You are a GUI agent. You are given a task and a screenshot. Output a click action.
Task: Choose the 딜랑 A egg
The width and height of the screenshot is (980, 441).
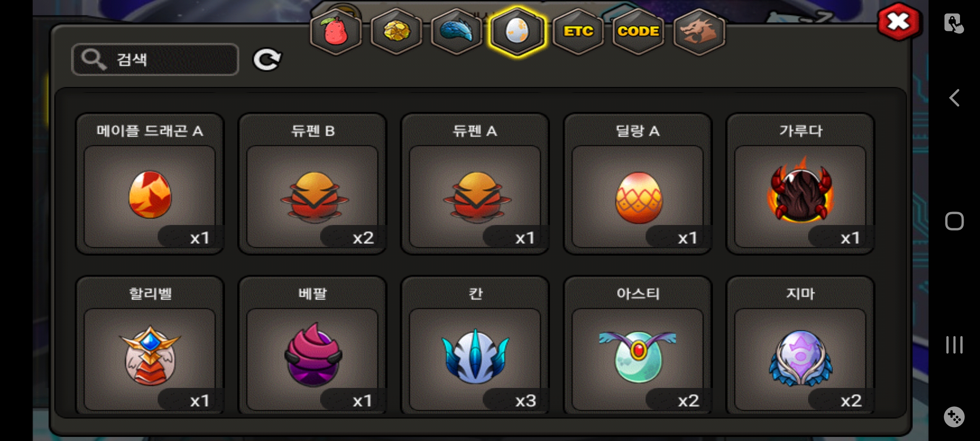click(637, 184)
